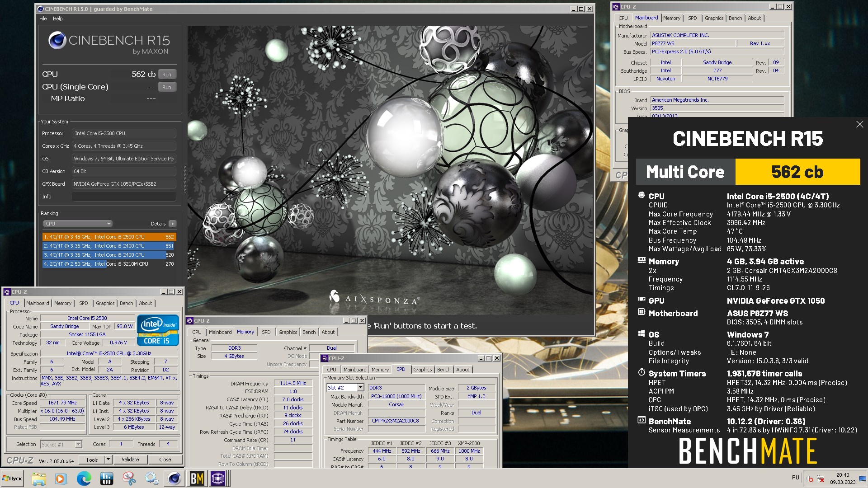Open the Slot #2 dropdown in SPD window
The height and width of the screenshot is (488, 868).
click(x=345, y=388)
